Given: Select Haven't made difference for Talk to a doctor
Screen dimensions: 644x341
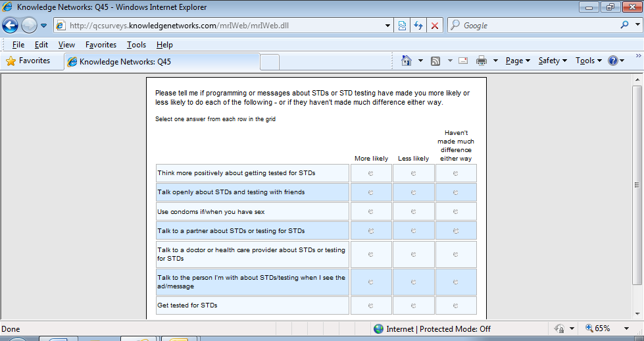Looking at the screenshot, I should click(455, 254).
